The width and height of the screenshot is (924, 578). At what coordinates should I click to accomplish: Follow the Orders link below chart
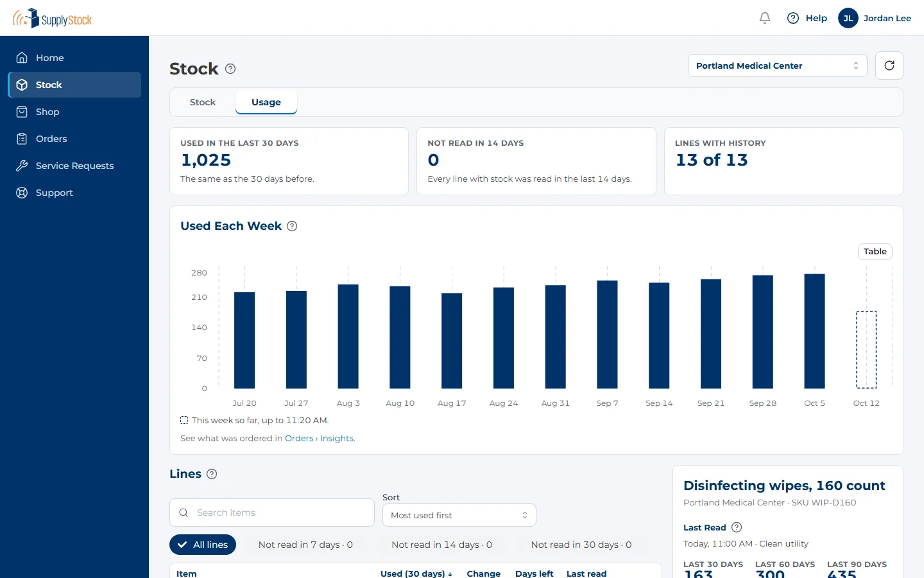(299, 439)
